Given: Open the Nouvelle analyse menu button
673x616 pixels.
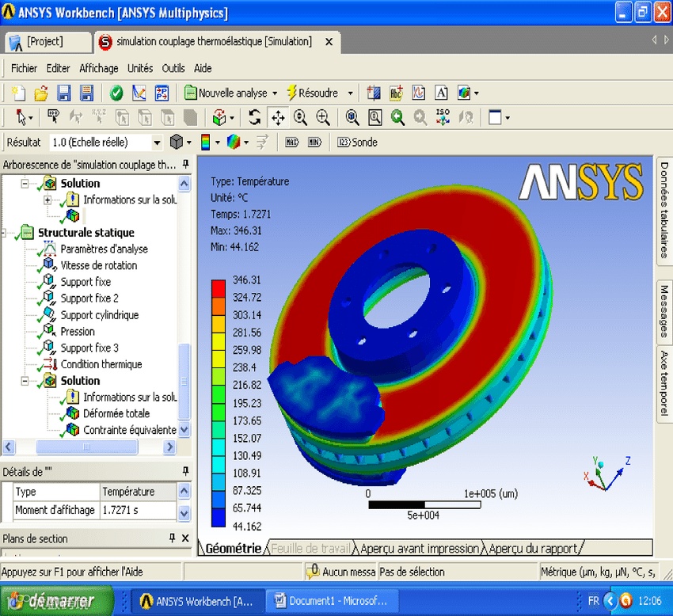Looking at the screenshot, I should (226, 93).
